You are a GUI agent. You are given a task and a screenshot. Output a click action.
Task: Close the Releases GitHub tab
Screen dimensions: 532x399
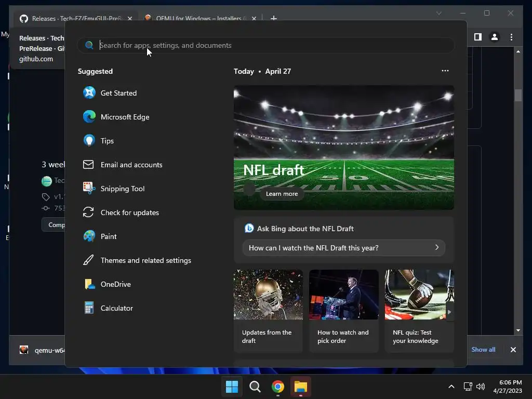click(x=130, y=18)
